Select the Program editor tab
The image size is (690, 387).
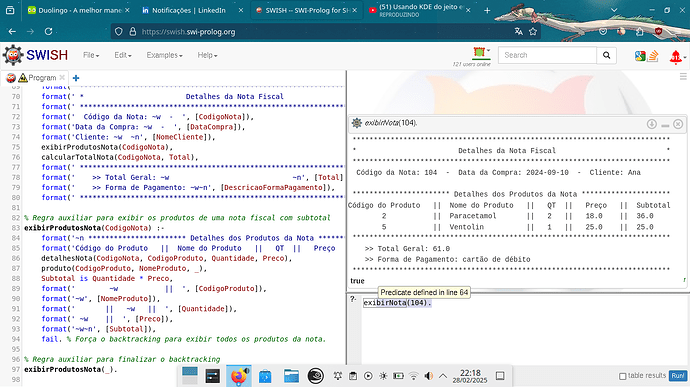[x=37, y=77]
